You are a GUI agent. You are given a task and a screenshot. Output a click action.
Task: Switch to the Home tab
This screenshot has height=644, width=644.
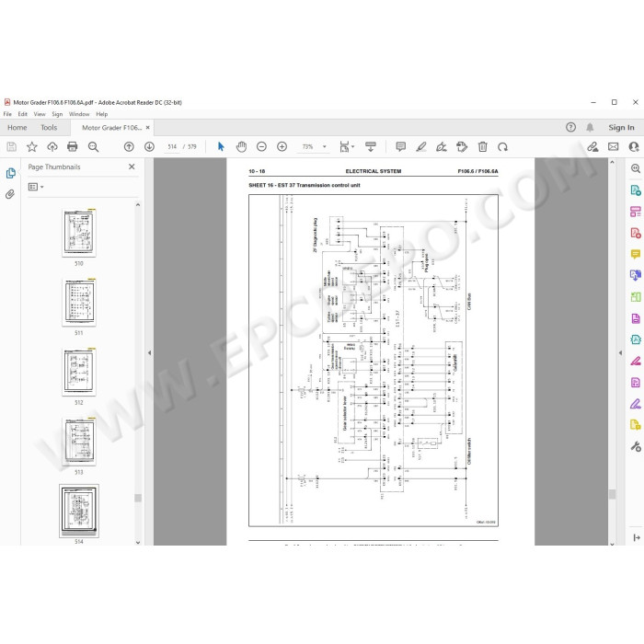click(x=17, y=128)
